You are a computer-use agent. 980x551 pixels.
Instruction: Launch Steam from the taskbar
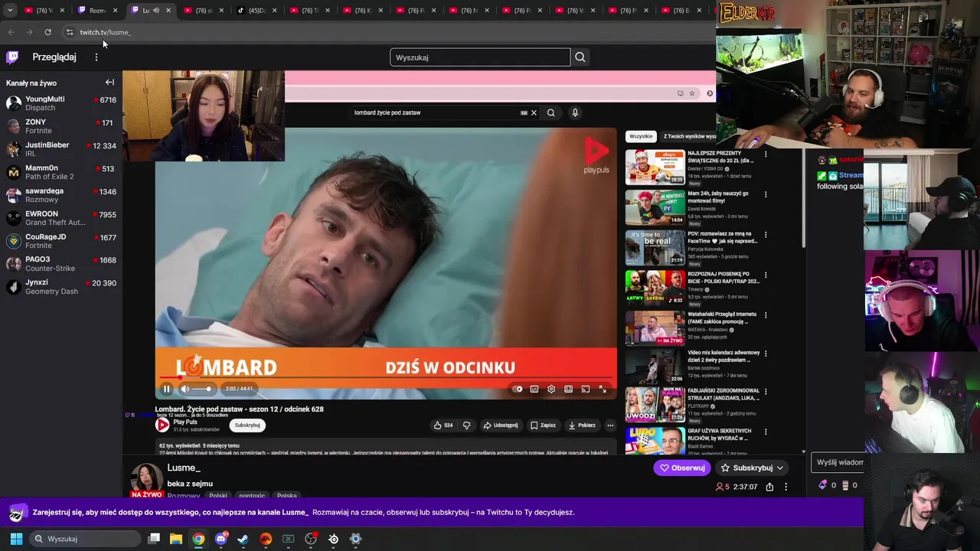pyautogui.click(x=243, y=539)
